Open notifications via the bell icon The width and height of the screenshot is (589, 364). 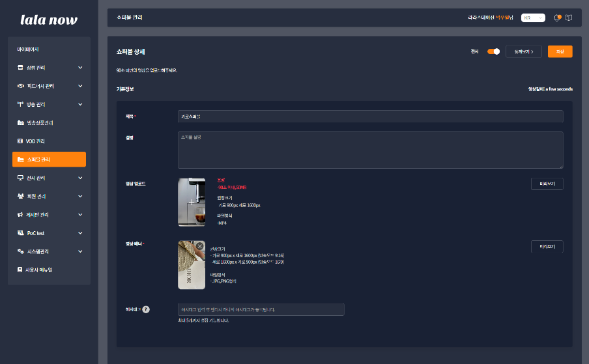tap(557, 18)
